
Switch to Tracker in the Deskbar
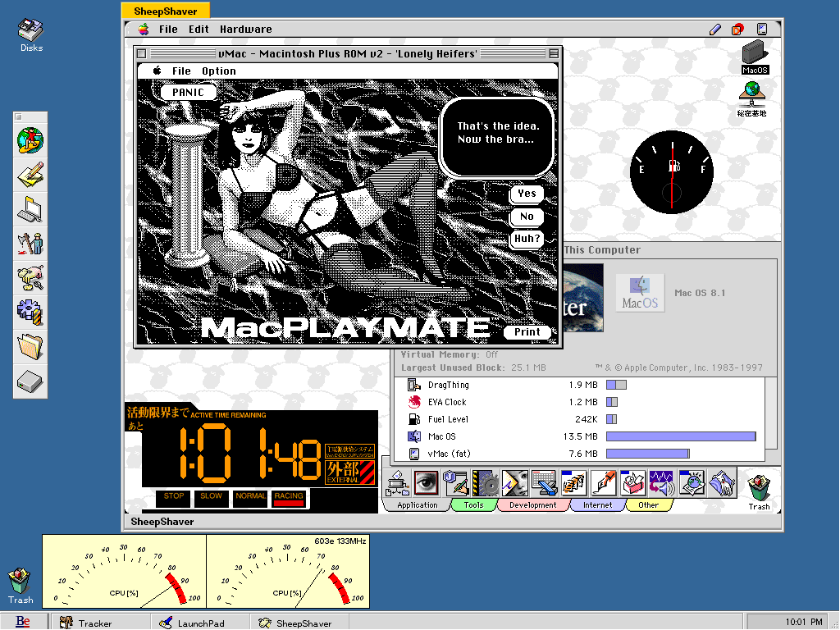(x=99, y=623)
